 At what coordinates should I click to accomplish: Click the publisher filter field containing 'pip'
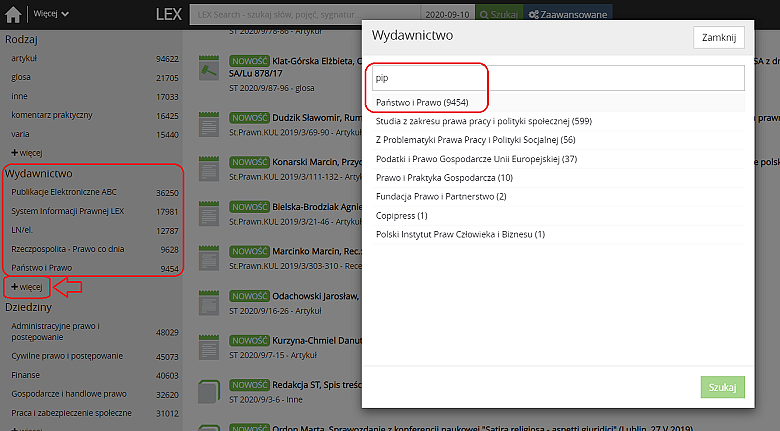[558, 78]
